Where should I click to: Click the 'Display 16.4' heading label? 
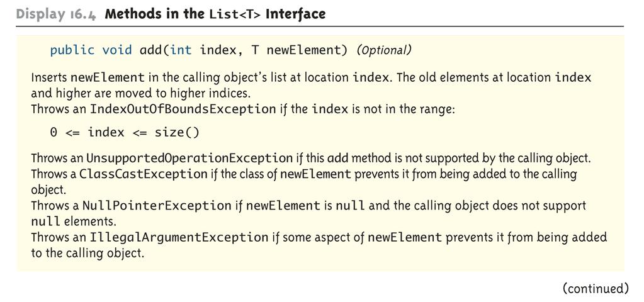[57, 14]
